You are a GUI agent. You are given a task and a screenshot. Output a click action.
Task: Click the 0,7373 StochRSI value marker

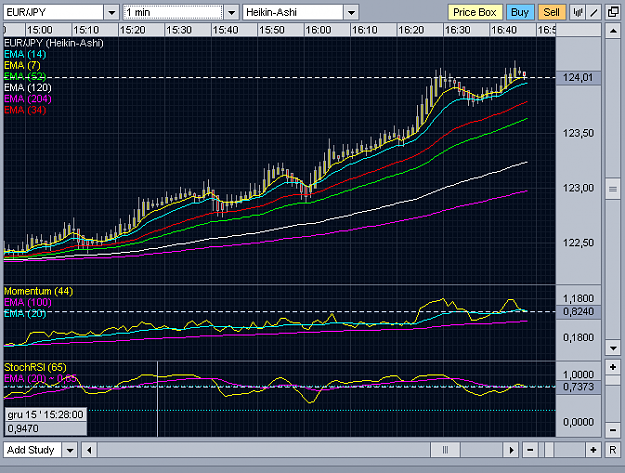tap(578, 387)
